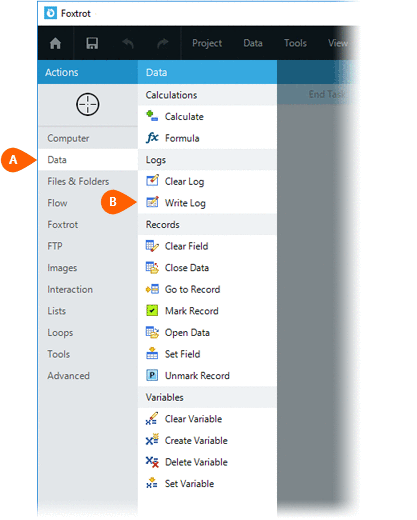This screenshot has width=417, height=520.
Task: Open the View menu
Action: pyautogui.click(x=338, y=43)
